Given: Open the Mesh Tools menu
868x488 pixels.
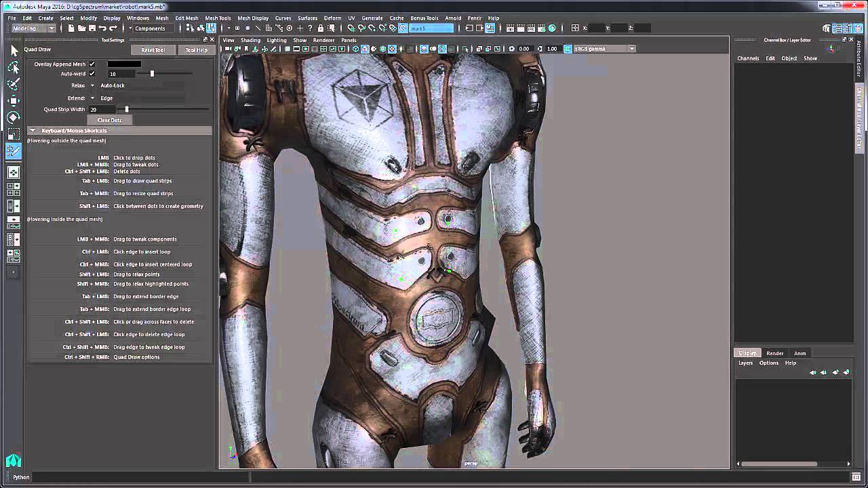Looking at the screenshot, I should coord(217,18).
